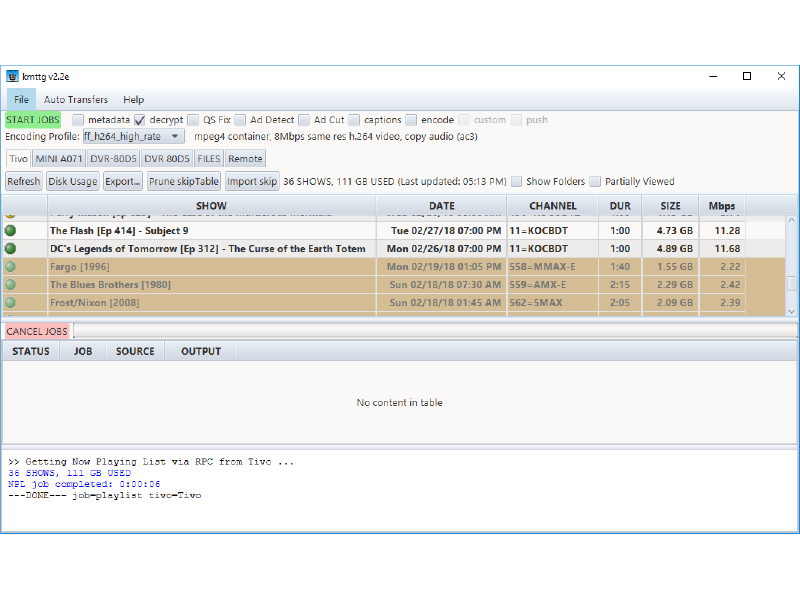The width and height of the screenshot is (800, 600).
Task: Switch to the MINI A071 tab
Action: pos(58,159)
